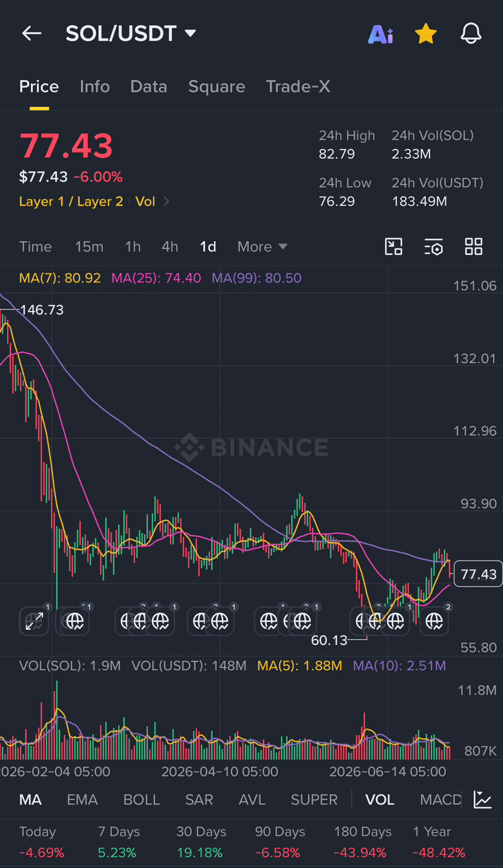
Task: Tap the fullscreen expand chart icon
Action: point(34,621)
